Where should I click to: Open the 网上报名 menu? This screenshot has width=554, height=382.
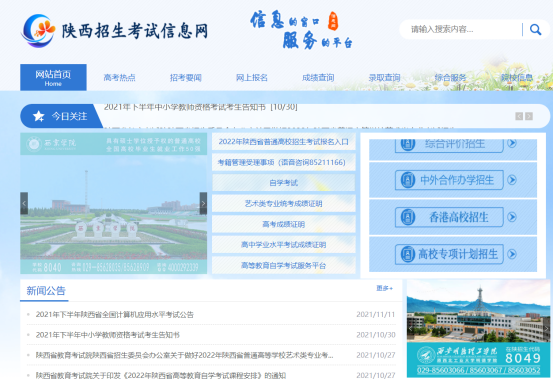coord(252,78)
